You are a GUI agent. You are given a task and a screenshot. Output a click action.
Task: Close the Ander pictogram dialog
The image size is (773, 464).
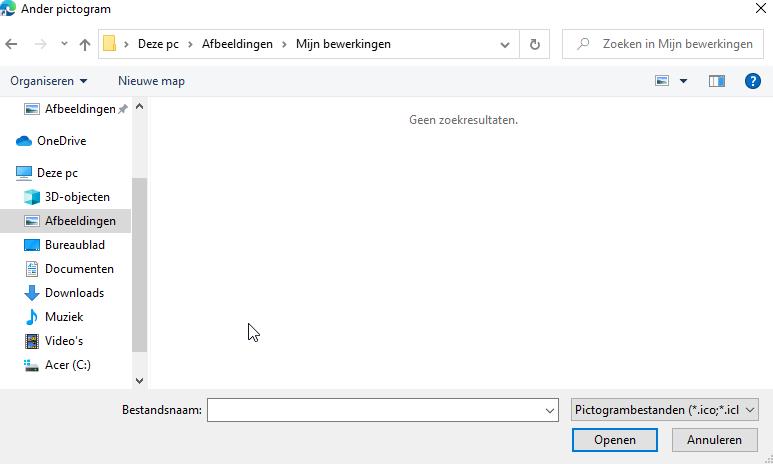[x=761, y=8]
